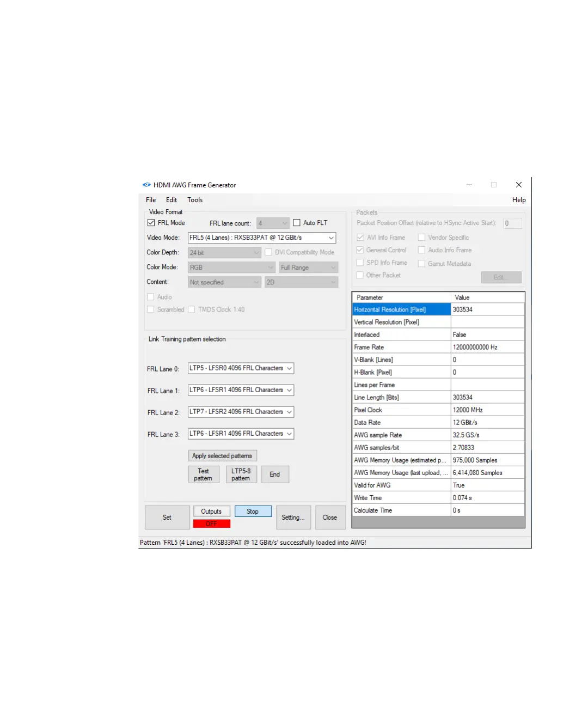Click the packets Edit... button
This screenshot has height=706, width=588.
[501, 277]
